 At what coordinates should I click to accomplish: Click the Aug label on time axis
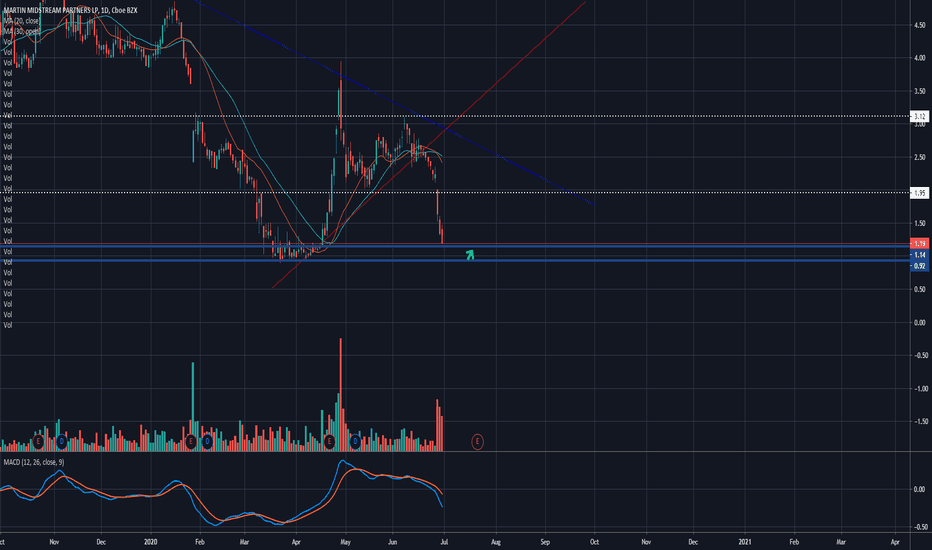point(496,542)
